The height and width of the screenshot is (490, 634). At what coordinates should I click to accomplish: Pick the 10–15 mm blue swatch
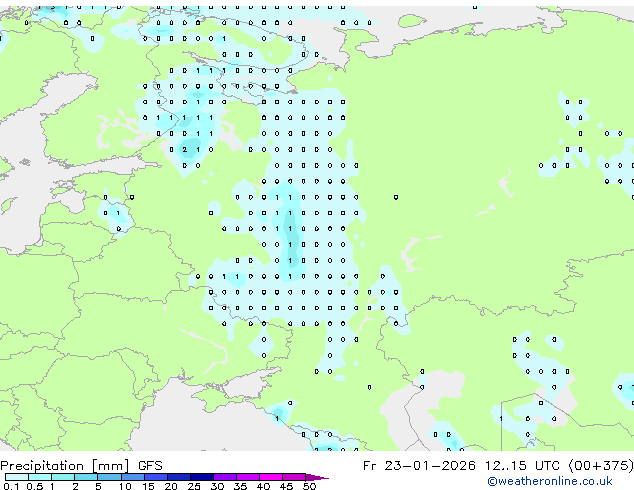pyautogui.click(x=132, y=477)
